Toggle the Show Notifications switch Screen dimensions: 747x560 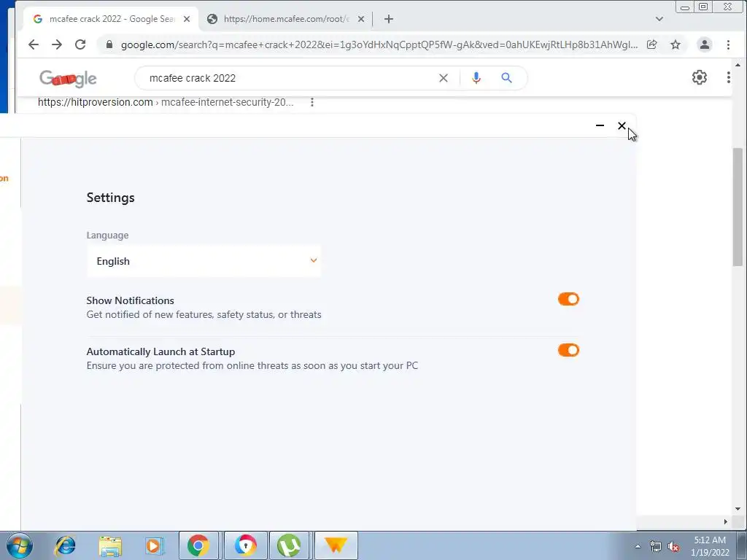point(568,299)
